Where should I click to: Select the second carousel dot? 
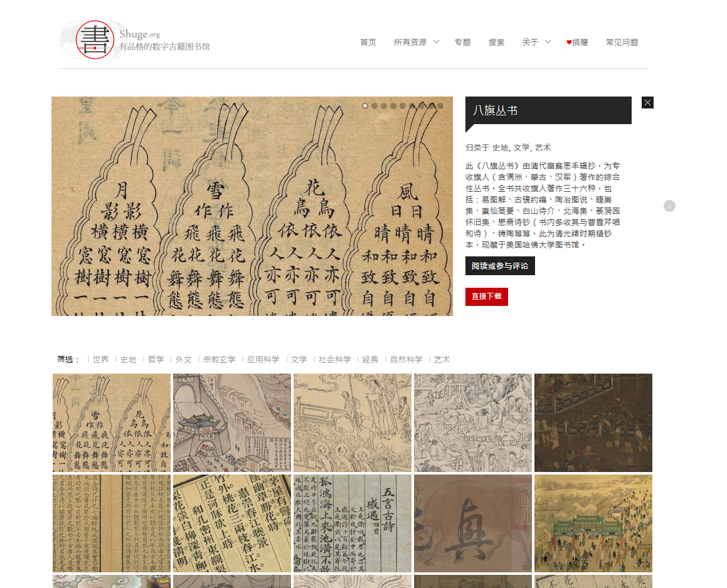click(374, 106)
